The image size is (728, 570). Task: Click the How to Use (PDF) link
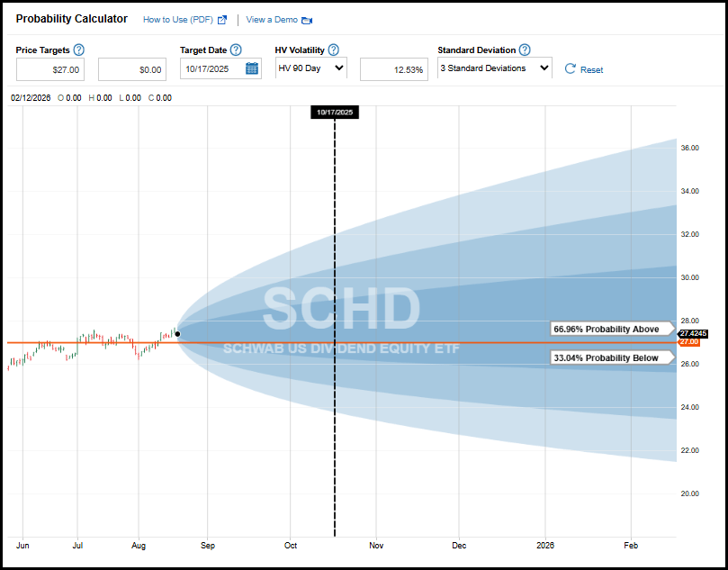tap(179, 19)
